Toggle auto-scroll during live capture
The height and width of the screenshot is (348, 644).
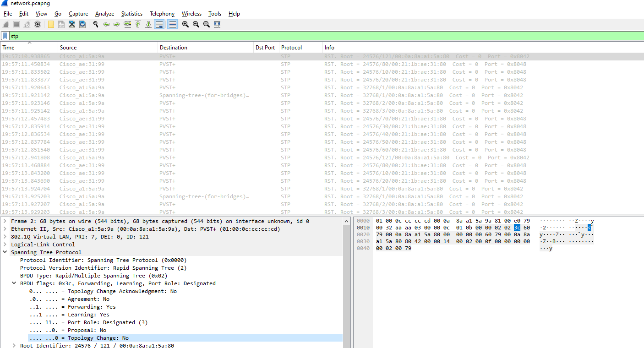(159, 24)
